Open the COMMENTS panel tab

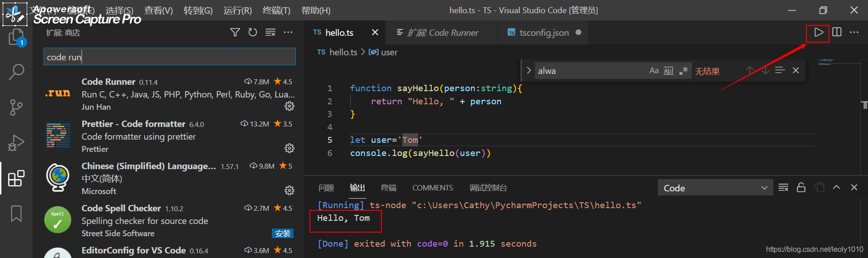point(433,188)
